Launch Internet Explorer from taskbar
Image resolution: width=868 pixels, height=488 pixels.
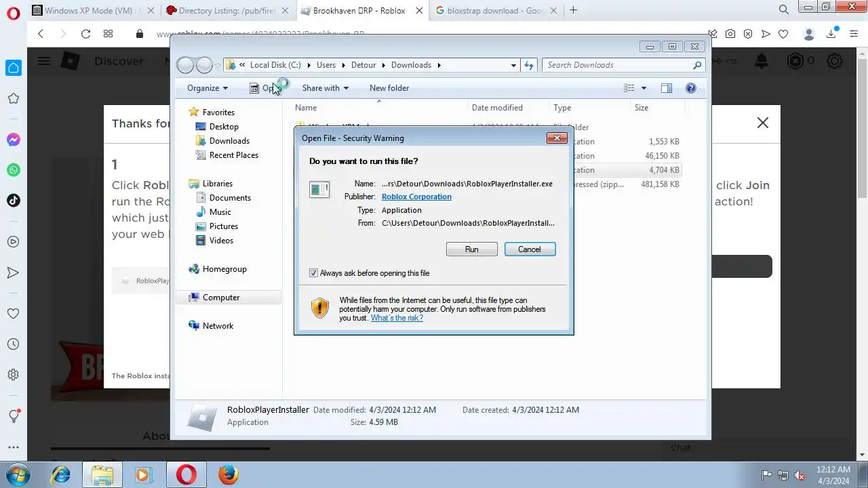[61, 474]
